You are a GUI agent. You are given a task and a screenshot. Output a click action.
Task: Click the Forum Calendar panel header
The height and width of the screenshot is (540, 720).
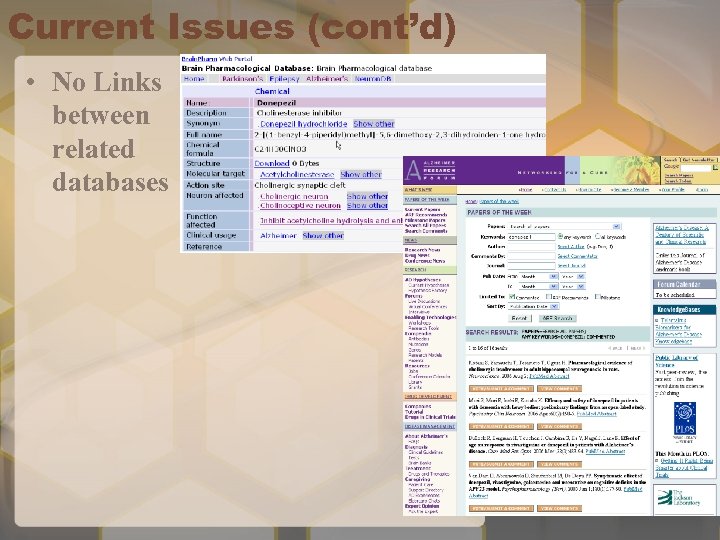pos(684,284)
